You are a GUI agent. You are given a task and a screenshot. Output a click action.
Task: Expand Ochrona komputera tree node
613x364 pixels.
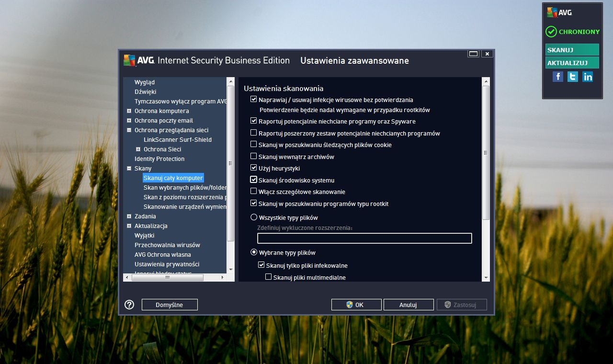click(x=129, y=111)
